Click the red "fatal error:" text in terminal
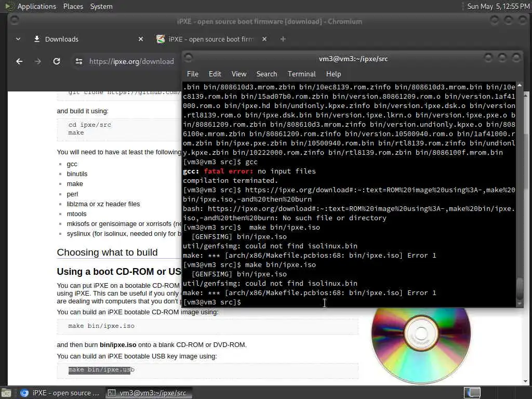The image size is (532, 399). (x=228, y=171)
